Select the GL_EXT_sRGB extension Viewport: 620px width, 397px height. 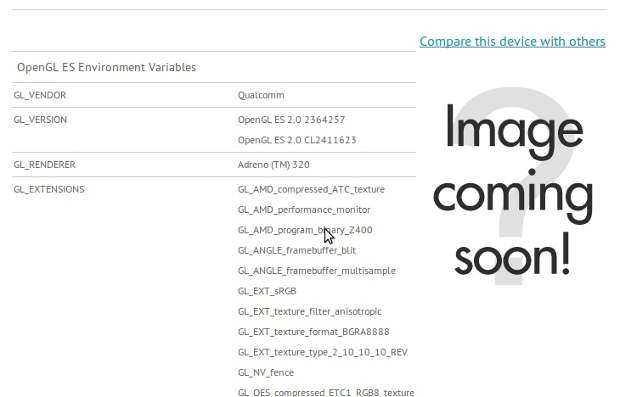click(267, 291)
